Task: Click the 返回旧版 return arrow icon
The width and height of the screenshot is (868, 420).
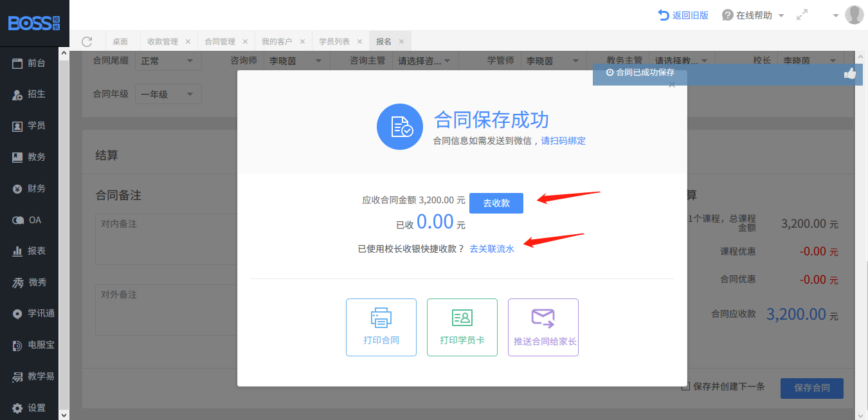Action: click(x=664, y=15)
